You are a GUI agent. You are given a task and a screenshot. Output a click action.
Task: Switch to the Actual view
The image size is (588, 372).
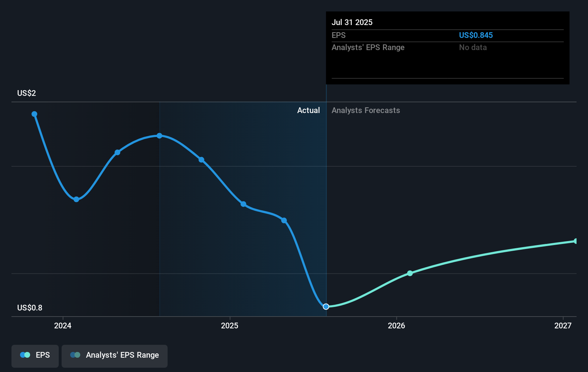[x=308, y=110]
